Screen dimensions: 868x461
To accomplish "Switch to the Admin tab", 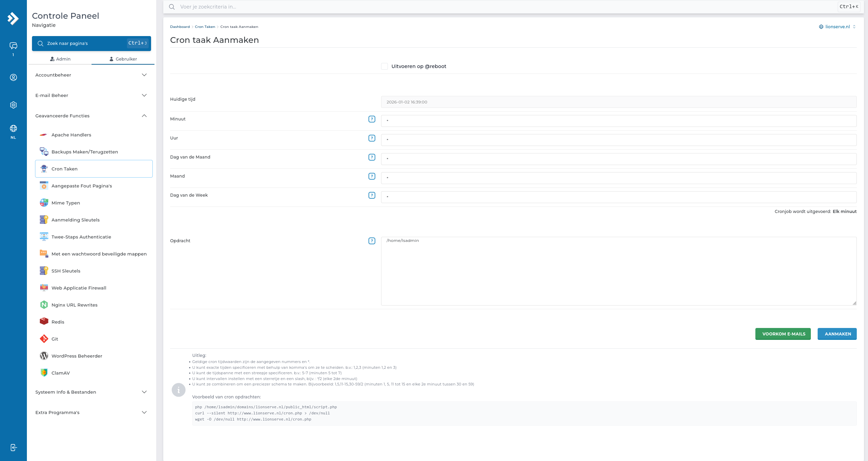I will tap(60, 59).
